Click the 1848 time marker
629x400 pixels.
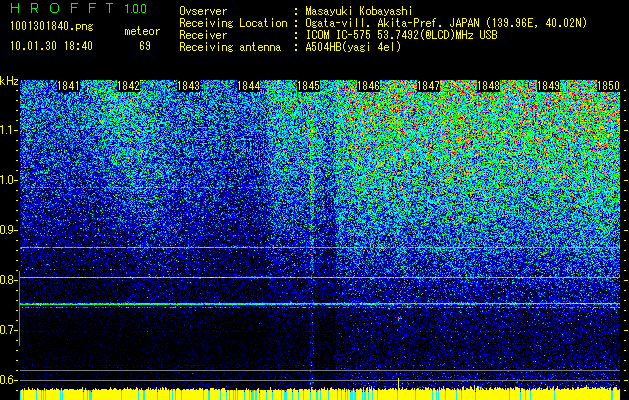pyautogui.click(x=489, y=86)
